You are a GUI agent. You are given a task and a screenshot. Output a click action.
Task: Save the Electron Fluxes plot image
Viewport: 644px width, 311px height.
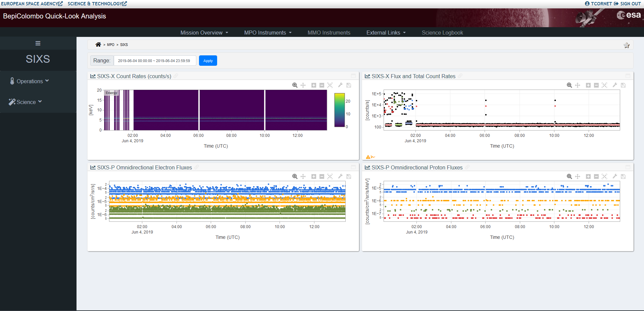click(349, 176)
